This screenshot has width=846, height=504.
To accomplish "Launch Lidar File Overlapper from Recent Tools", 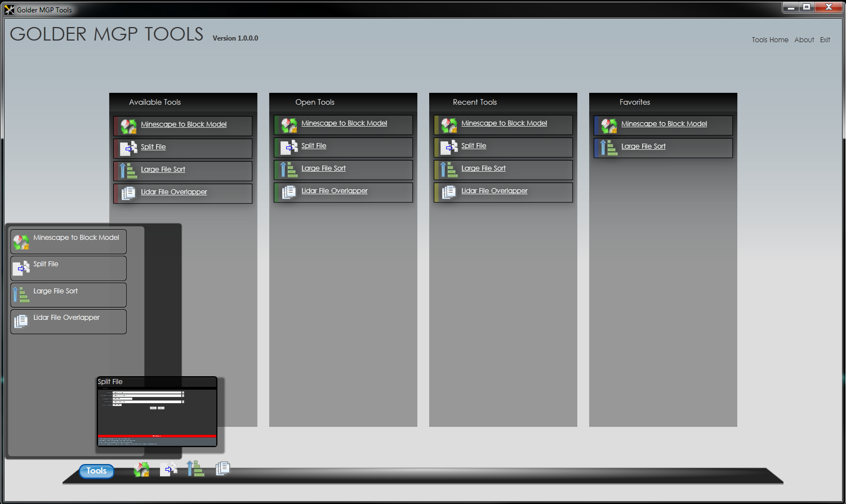I will [495, 191].
